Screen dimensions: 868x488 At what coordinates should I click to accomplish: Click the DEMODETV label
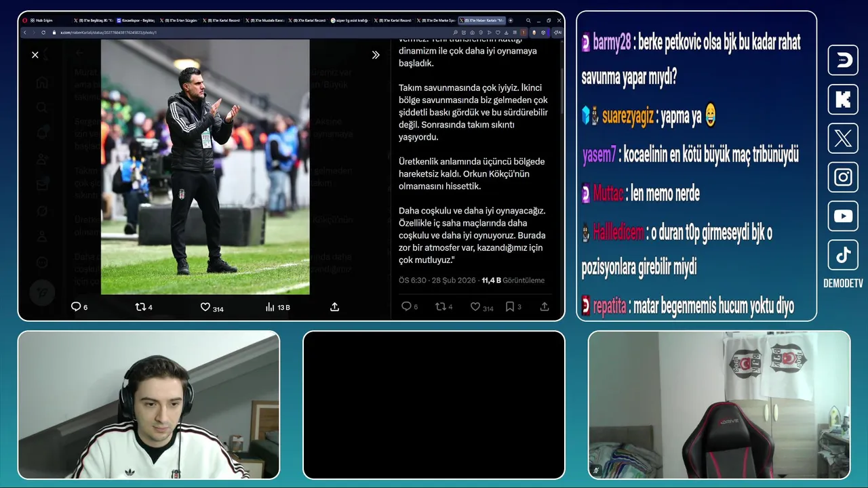pyautogui.click(x=843, y=284)
